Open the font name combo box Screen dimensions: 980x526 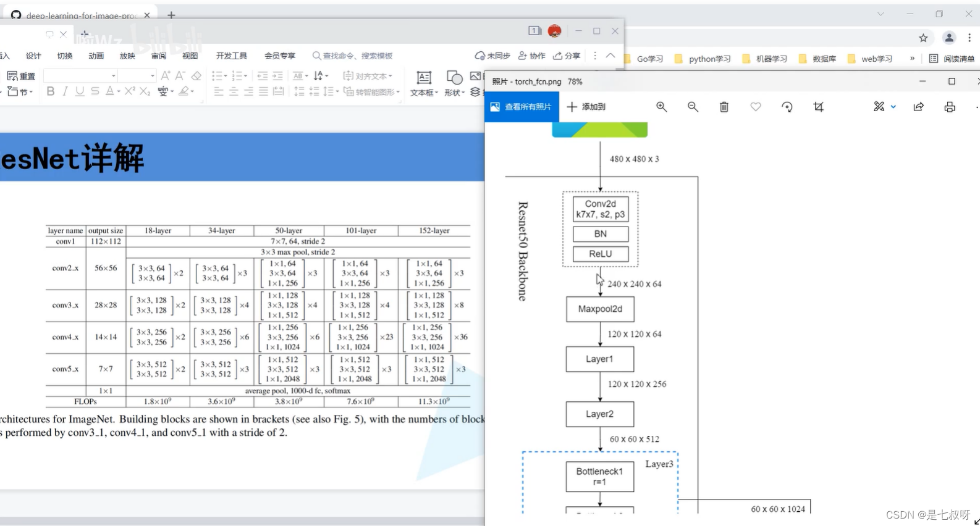pos(80,75)
